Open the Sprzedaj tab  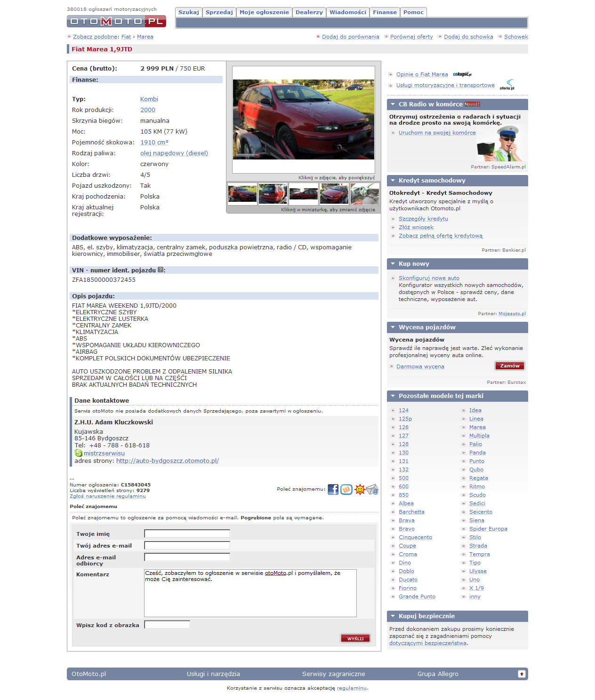coord(219,12)
